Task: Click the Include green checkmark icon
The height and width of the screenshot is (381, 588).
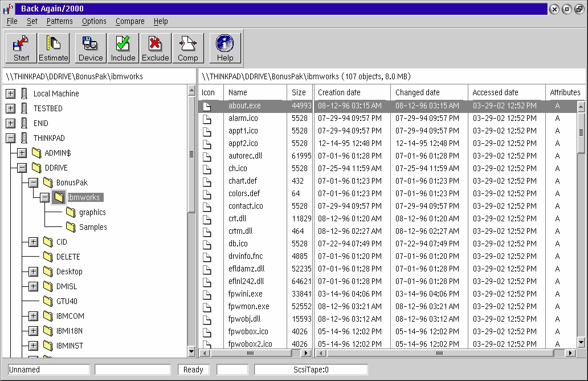Action: tap(123, 48)
